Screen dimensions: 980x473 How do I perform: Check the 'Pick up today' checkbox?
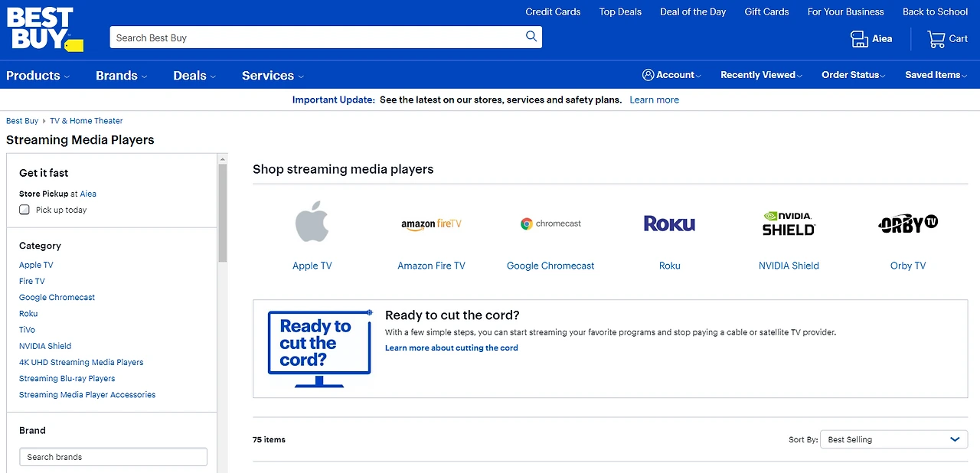click(24, 210)
